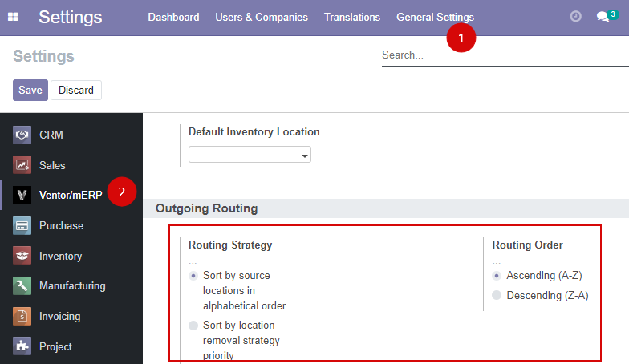The image size is (629, 364).
Task: Select the CRM handshake icon
Action: [x=22, y=135]
